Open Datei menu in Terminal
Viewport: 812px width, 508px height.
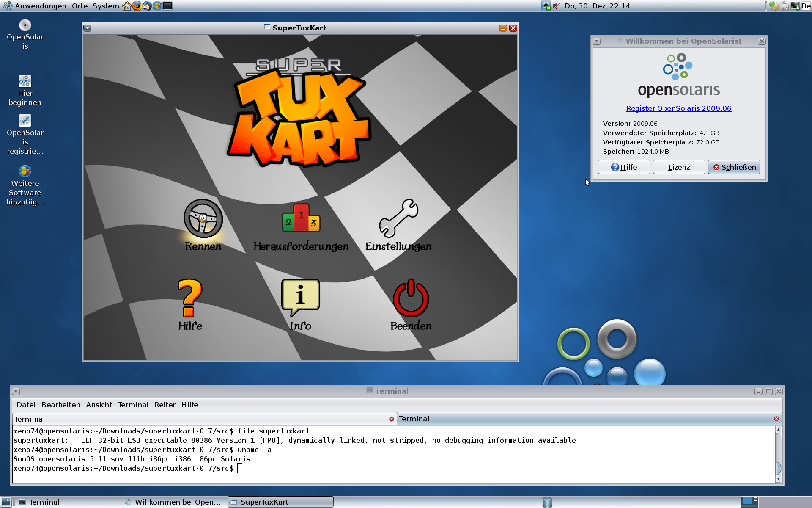coord(26,405)
